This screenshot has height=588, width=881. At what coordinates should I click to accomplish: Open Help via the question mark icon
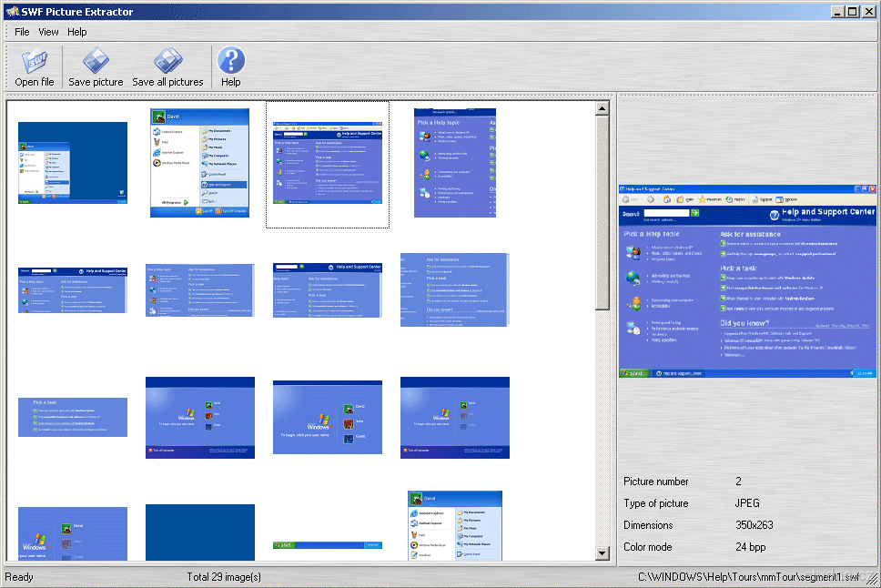click(x=231, y=67)
